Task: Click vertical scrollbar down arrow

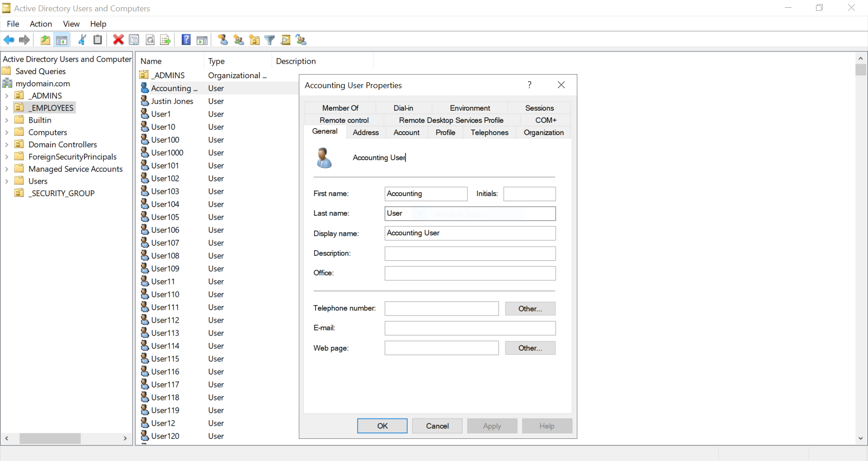Action: coord(861,438)
